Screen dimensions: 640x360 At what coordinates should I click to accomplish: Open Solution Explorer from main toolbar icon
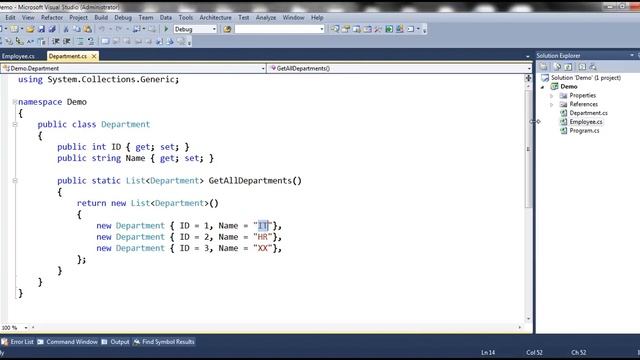[335, 29]
